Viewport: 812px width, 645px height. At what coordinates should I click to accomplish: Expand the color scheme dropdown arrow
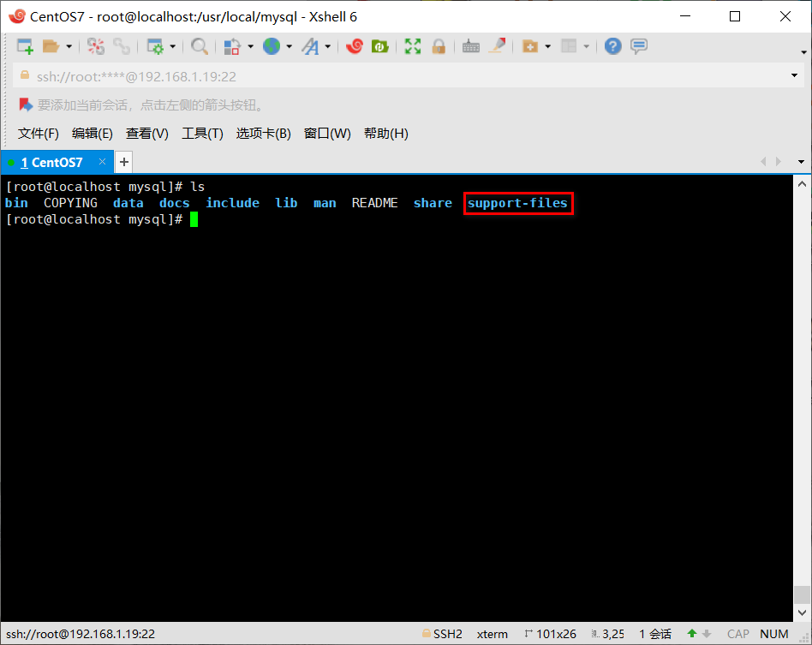pyautogui.click(x=250, y=46)
